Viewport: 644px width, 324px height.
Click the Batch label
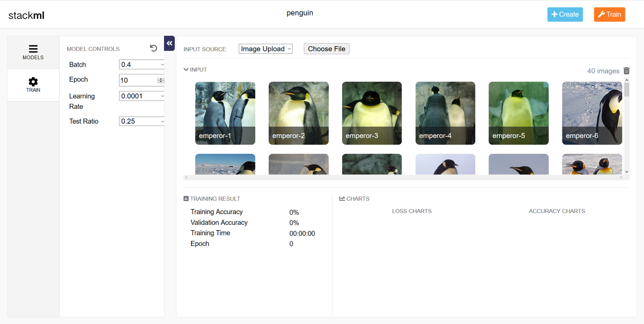[78, 64]
